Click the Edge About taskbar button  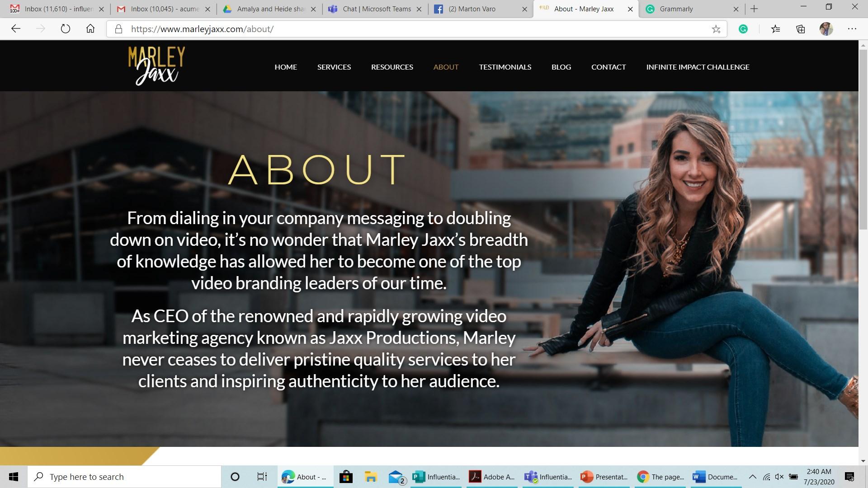[305, 477]
